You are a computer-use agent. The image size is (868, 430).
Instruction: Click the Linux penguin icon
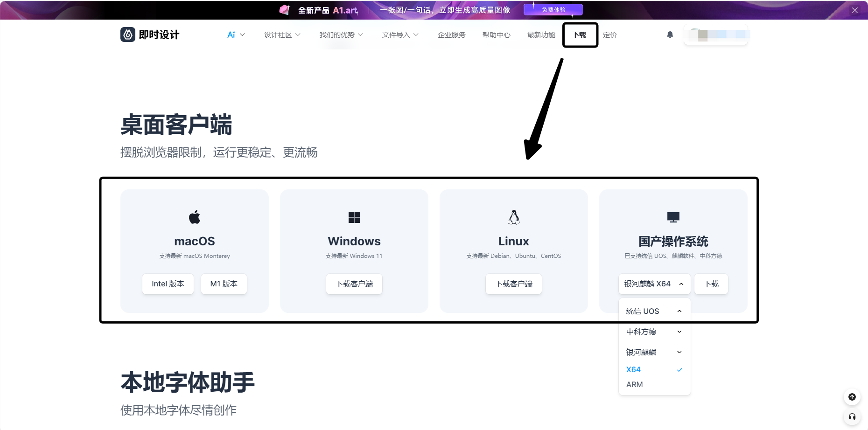pyautogui.click(x=513, y=217)
